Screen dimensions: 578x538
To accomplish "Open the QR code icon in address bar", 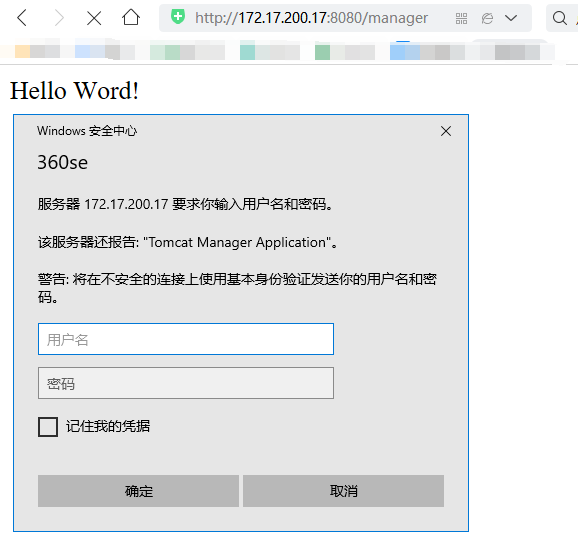I will pos(461,18).
